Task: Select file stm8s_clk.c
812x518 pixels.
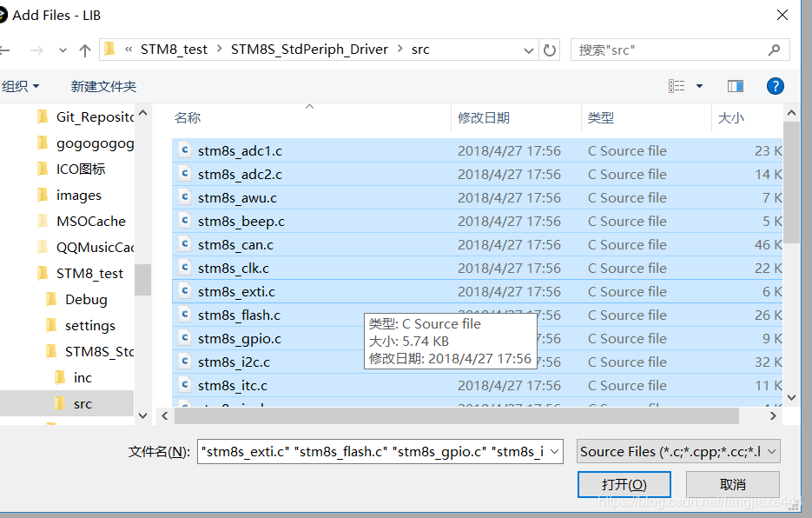Action: (x=477, y=268)
